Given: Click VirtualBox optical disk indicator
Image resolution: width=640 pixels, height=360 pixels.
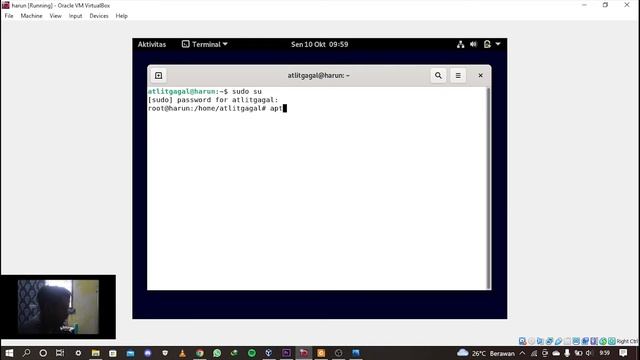Looking at the screenshot, I should tap(531, 341).
